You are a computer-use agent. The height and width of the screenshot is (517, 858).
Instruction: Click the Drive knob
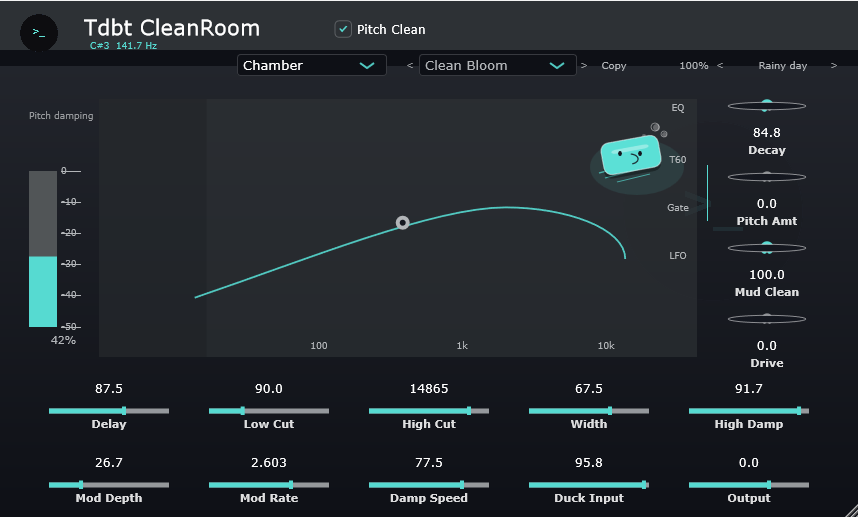767,319
